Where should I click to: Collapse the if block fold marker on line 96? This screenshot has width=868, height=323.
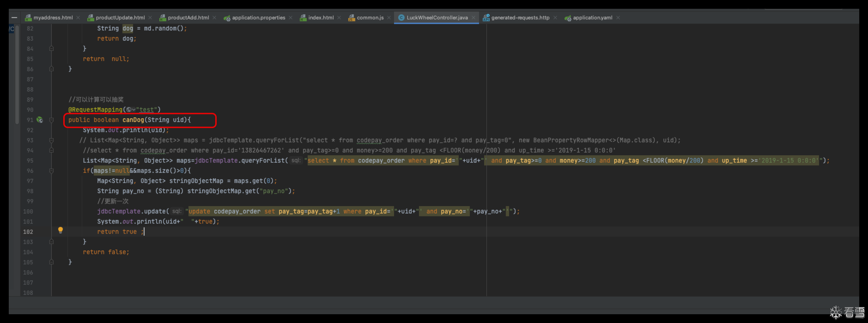(52, 171)
